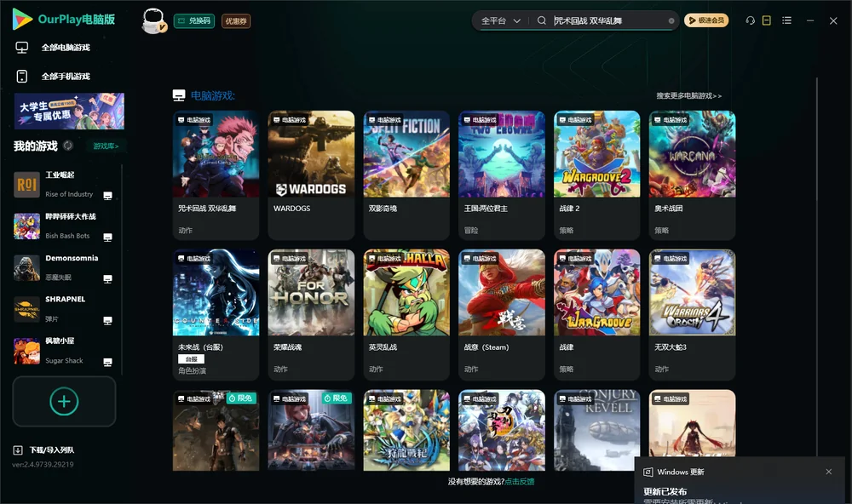
Task: Open the 极速会员 VIP membership button
Action: (x=705, y=20)
